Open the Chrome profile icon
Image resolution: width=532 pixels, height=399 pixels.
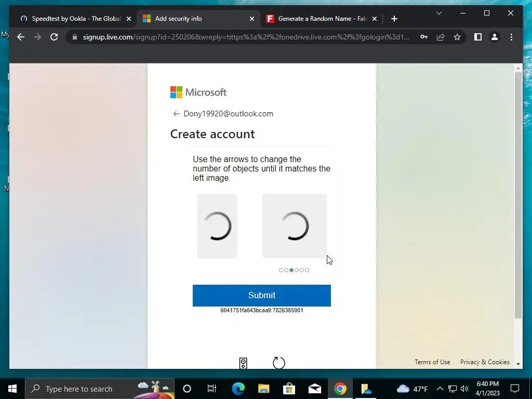[x=495, y=37]
